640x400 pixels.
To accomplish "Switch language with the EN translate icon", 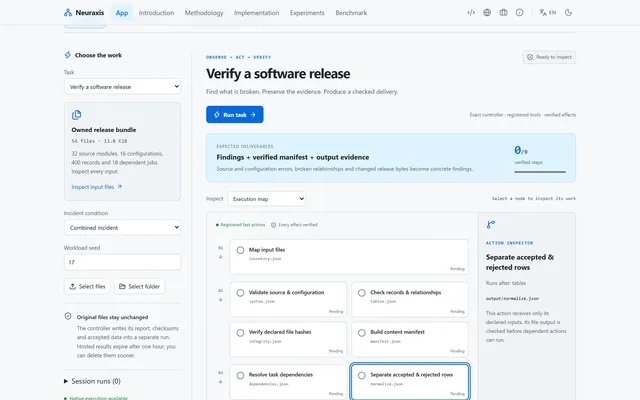I will pos(547,13).
